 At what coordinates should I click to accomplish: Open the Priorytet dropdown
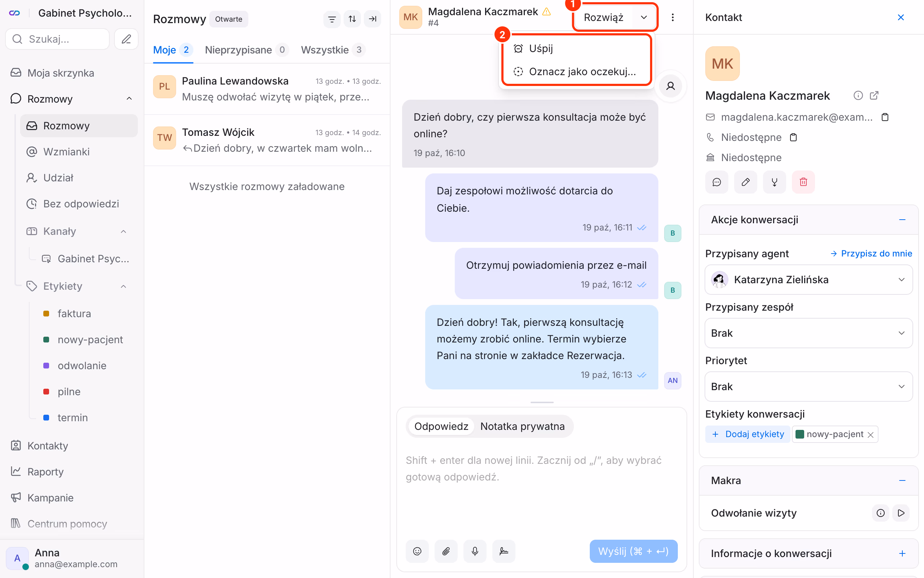[x=809, y=387]
